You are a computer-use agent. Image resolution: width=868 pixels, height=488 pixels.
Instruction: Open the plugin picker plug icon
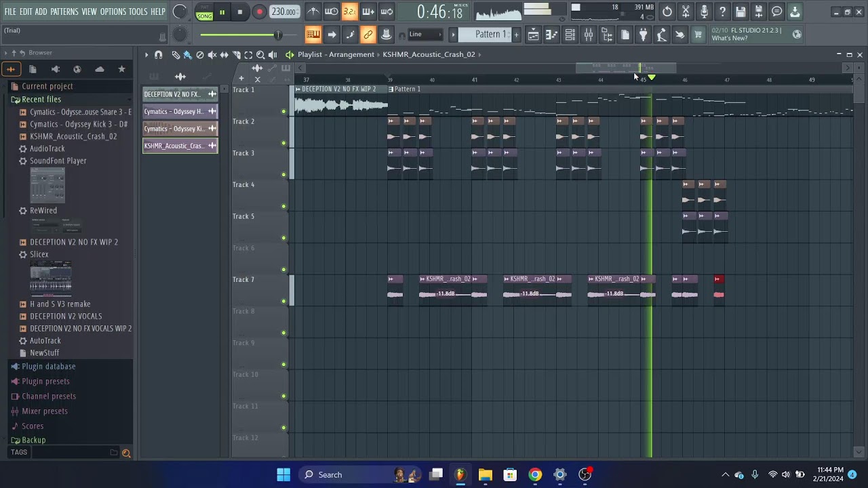pos(644,35)
